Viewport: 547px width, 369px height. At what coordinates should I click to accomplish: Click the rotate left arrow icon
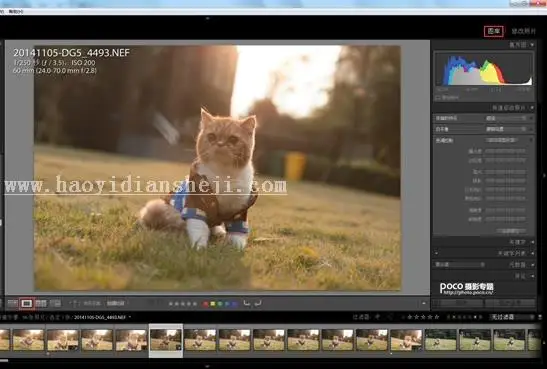coord(247,303)
